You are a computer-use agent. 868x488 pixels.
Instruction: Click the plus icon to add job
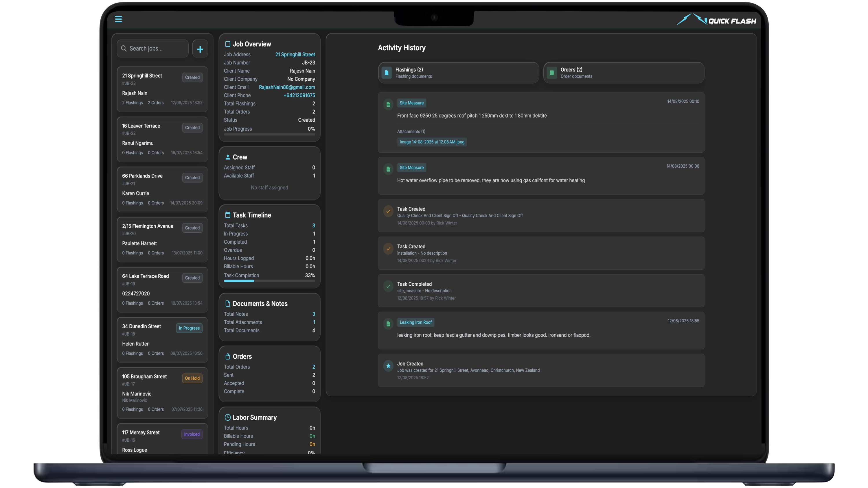tap(200, 49)
